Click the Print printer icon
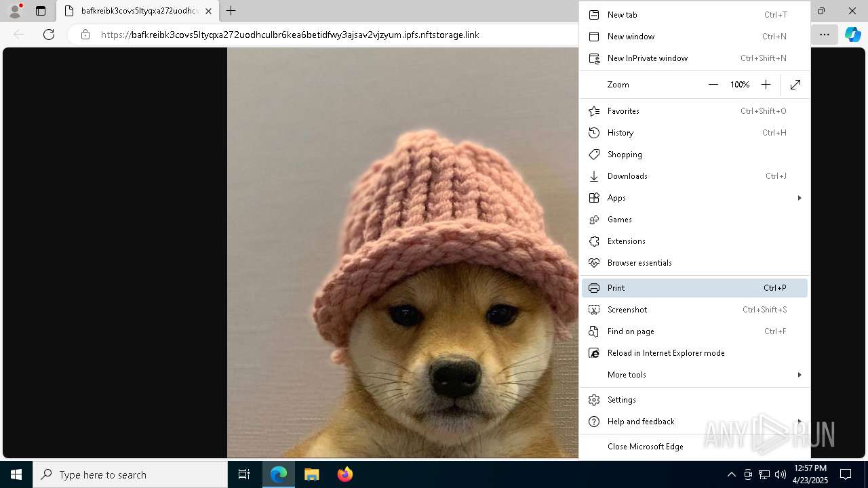The image size is (868, 488). coord(594,288)
